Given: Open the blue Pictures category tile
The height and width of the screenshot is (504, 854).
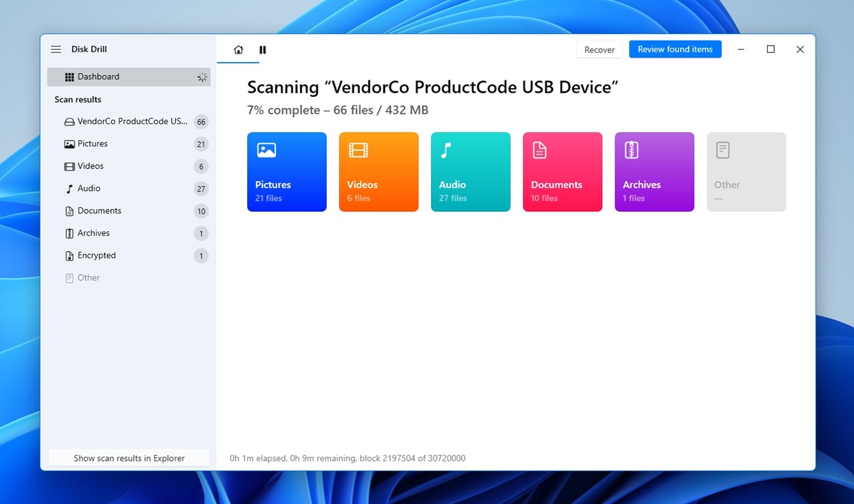Looking at the screenshot, I should 287,172.
